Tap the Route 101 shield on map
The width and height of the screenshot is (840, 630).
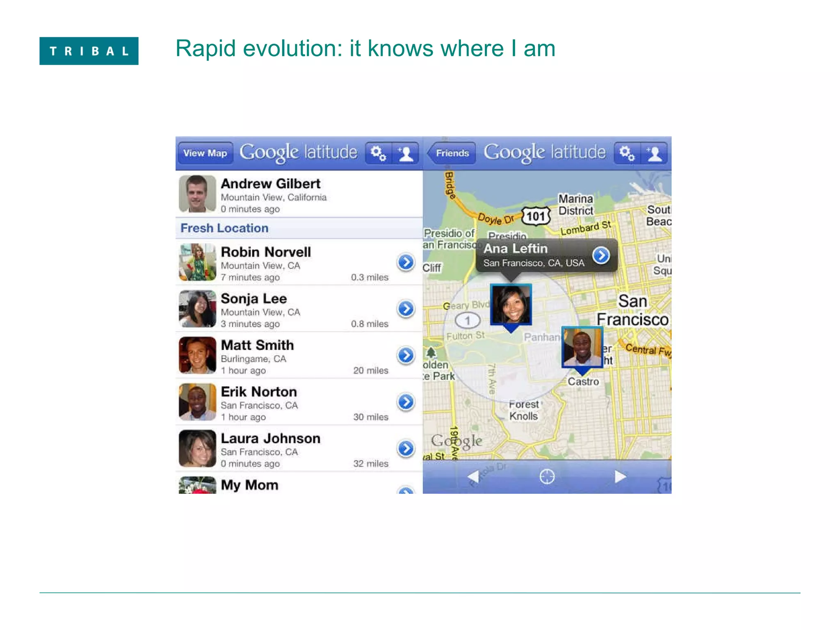536,216
